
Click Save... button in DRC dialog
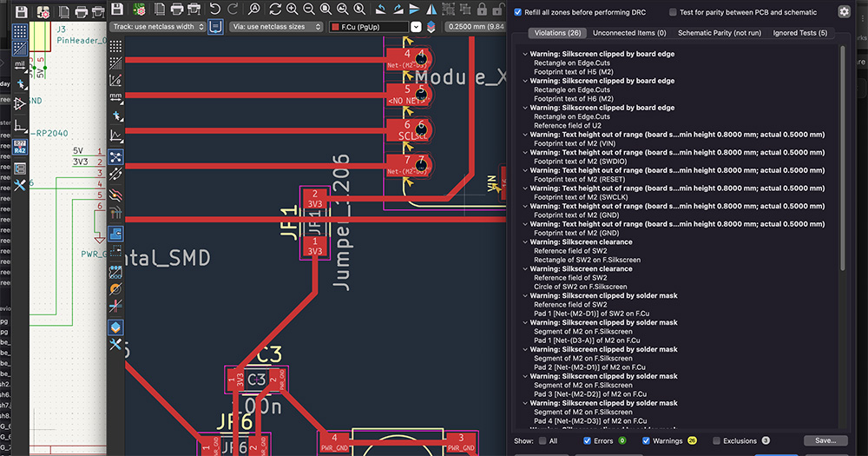point(825,440)
